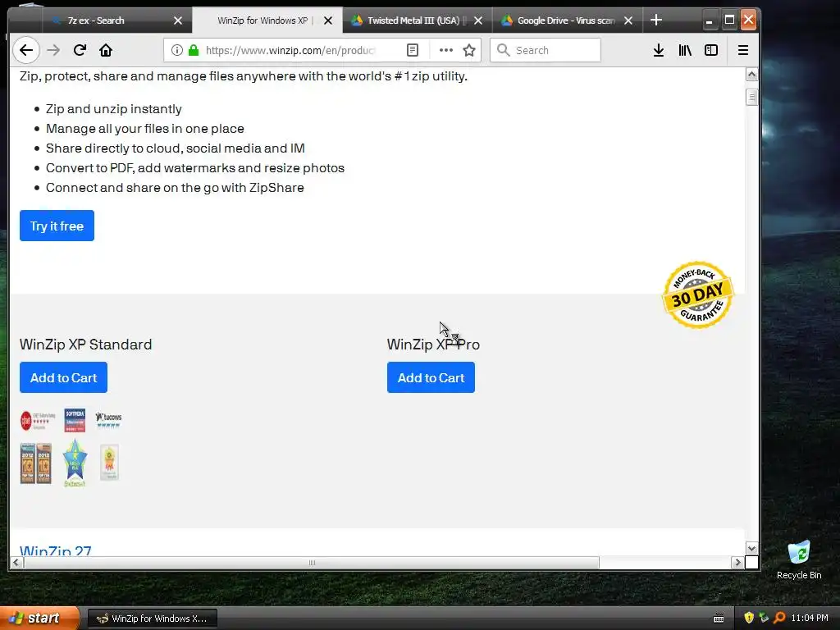This screenshot has height=630, width=840.
Task: Bookmark this page with the star
Action: tap(469, 50)
